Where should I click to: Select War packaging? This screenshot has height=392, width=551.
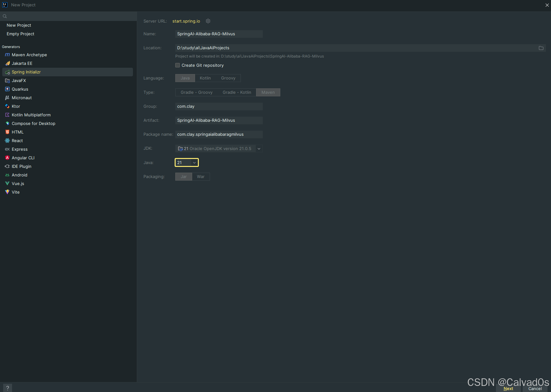pos(201,177)
